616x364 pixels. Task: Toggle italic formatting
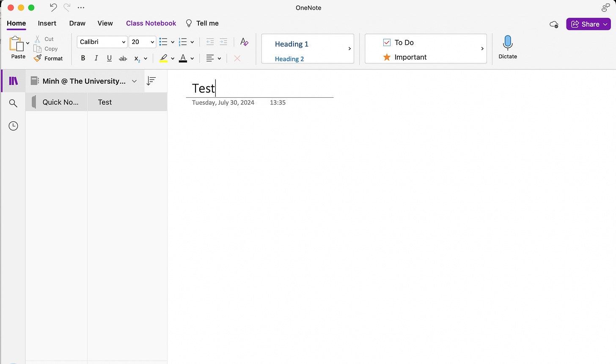(x=96, y=58)
